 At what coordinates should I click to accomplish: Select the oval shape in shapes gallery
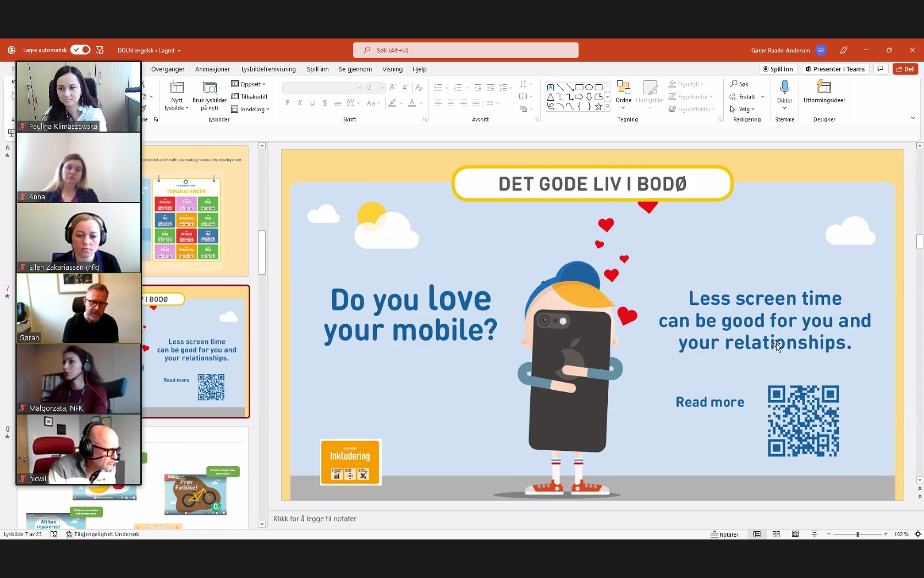[x=589, y=87]
